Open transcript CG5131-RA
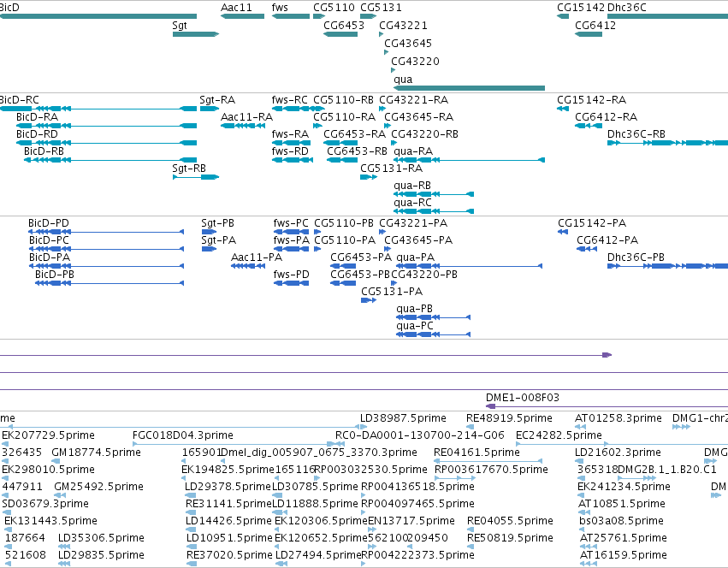This screenshot has height=568, width=728. 392,169
